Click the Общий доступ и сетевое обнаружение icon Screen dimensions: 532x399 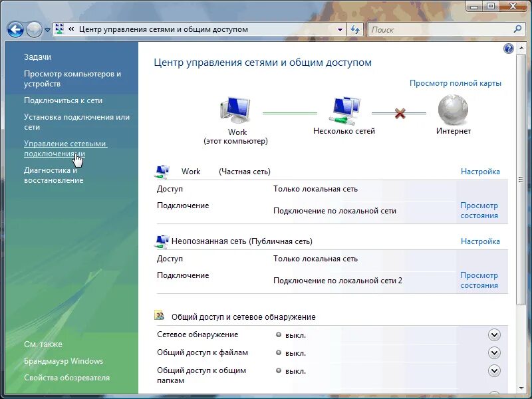(x=159, y=315)
